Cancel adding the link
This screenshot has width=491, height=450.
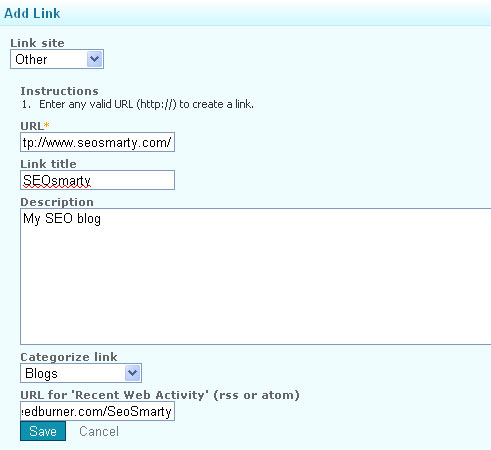tap(99, 431)
